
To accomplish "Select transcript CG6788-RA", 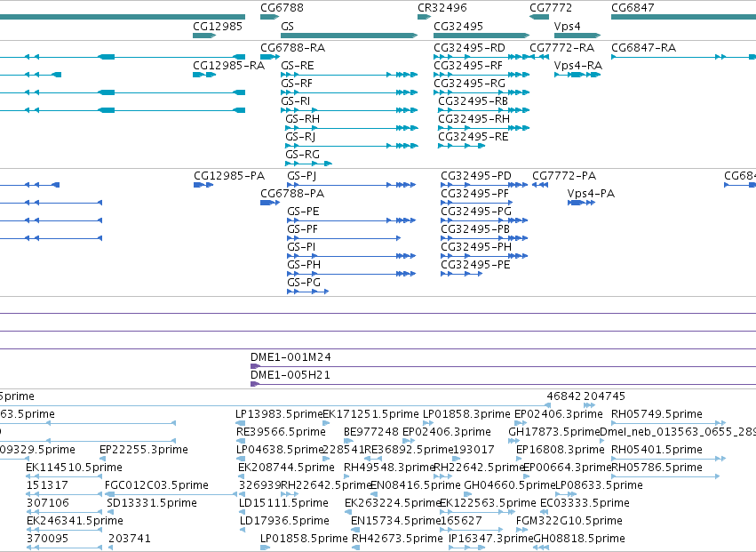I will [292, 48].
